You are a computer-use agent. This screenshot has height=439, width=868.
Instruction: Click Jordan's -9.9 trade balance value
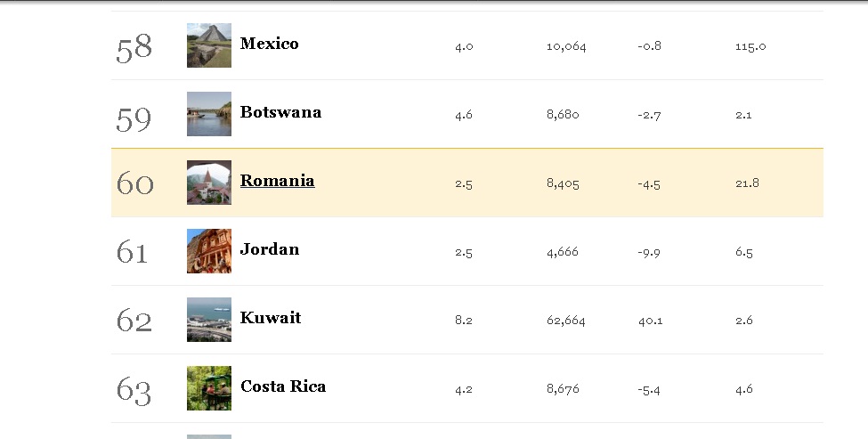tap(649, 252)
